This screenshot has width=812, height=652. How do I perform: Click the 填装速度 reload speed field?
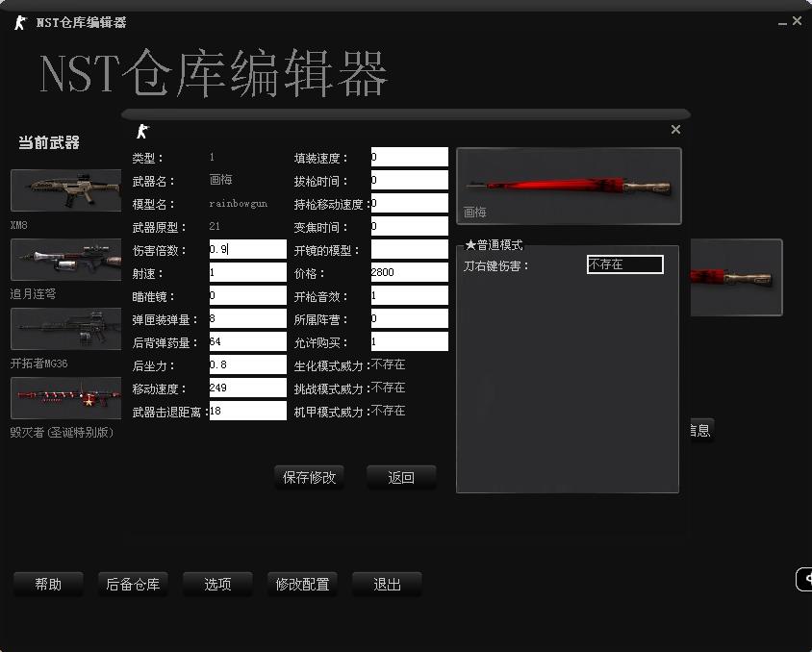point(409,157)
